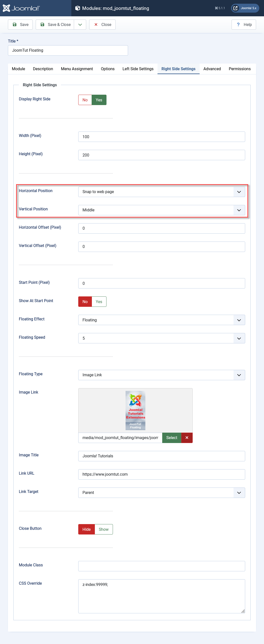Click the Title input field
Image resolution: width=264 pixels, height=644 pixels.
click(68, 50)
